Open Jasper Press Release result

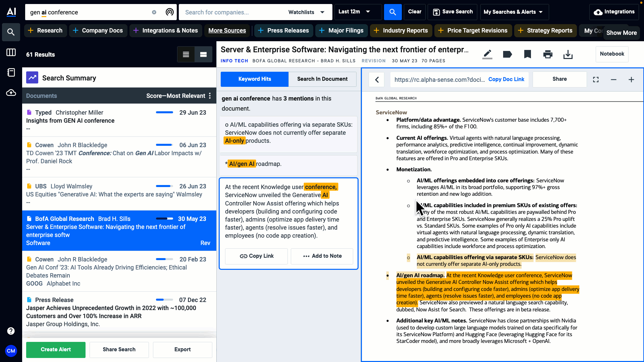119,312
